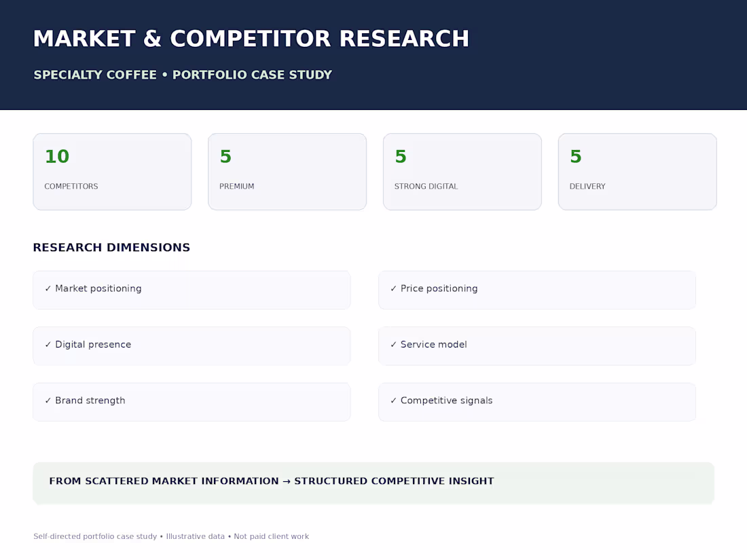Open the 10 Competitors stat card
Screen dimensions: 747x560
point(112,172)
